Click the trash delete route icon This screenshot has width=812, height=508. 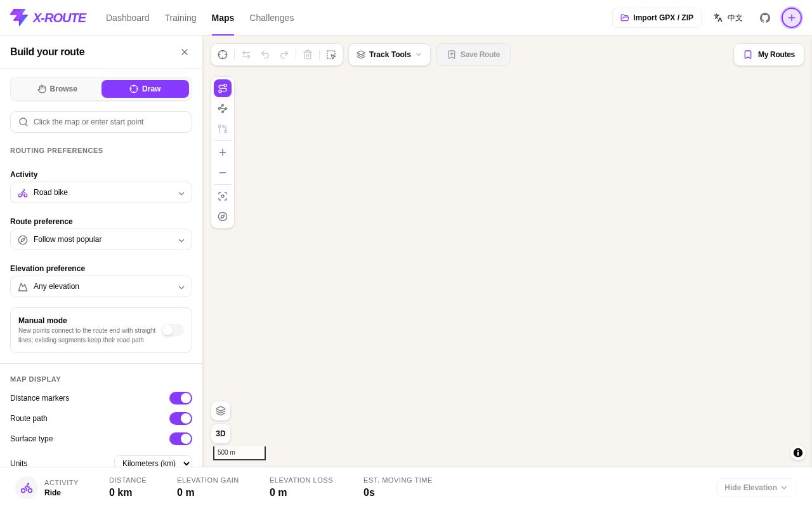point(308,55)
